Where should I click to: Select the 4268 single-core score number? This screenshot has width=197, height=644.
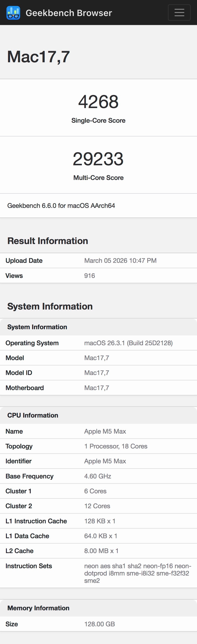point(98,102)
